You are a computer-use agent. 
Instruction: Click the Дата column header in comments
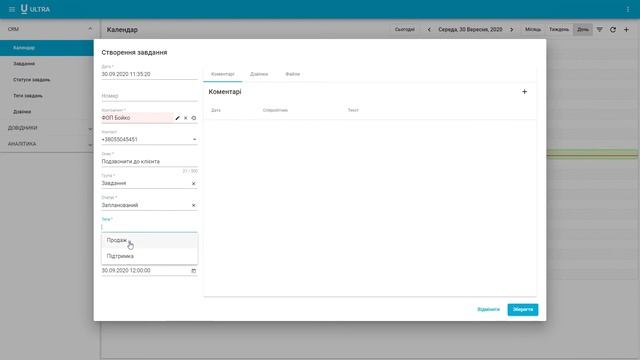[x=216, y=110]
